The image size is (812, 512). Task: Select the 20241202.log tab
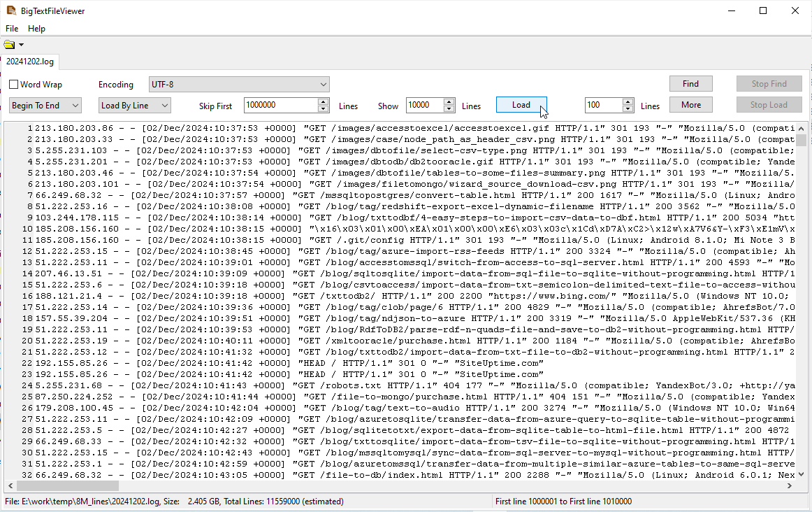[x=30, y=62]
